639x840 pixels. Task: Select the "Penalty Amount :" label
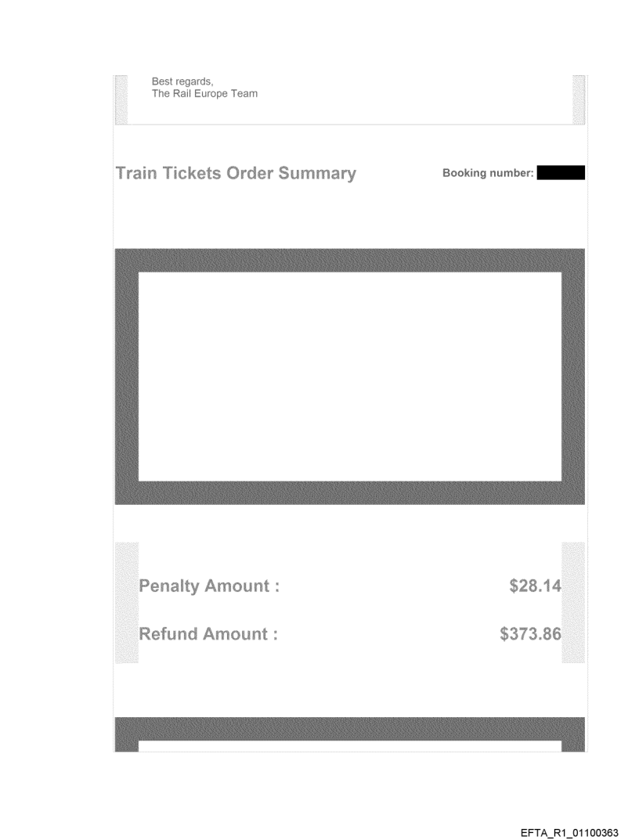pos(209,586)
